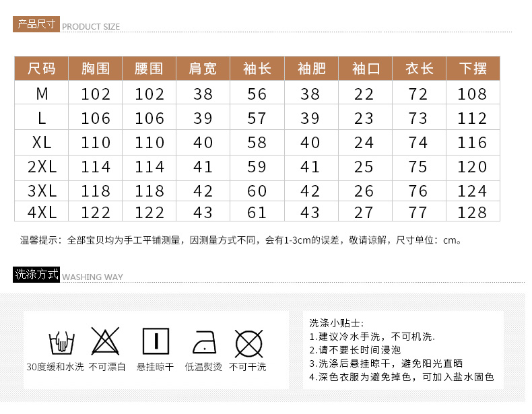Click the 袖肥 value 41 in row 2XL
532x414 pixels.
pyautogui.click(x=310, y=167)
